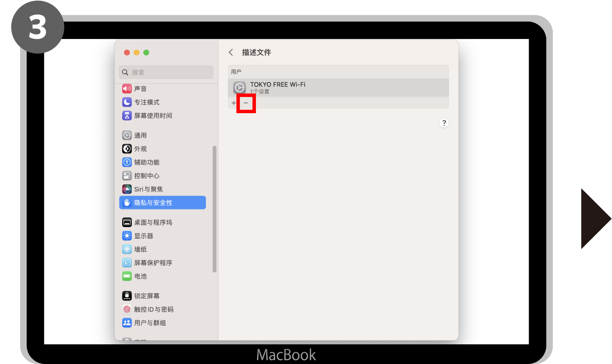Open Accessibility (辅助功能) icon
The width and height of the screenshot is (612, 364).
[127, 162]
